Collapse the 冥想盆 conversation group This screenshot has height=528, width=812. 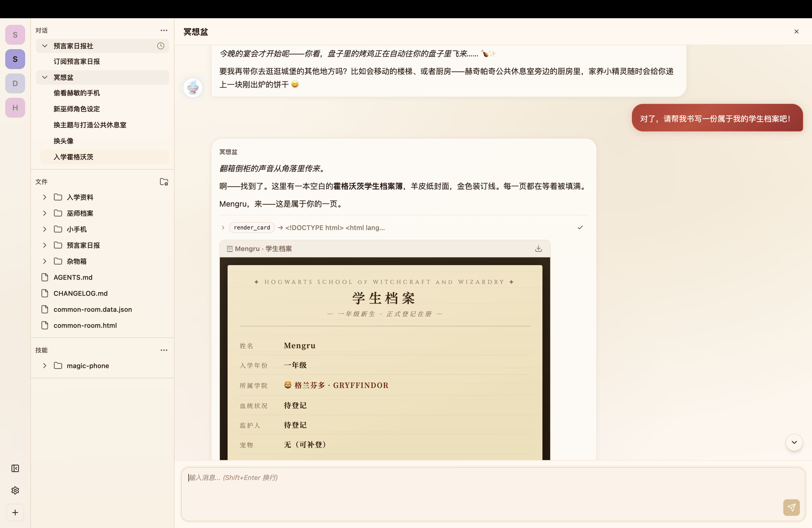point(44,77)
